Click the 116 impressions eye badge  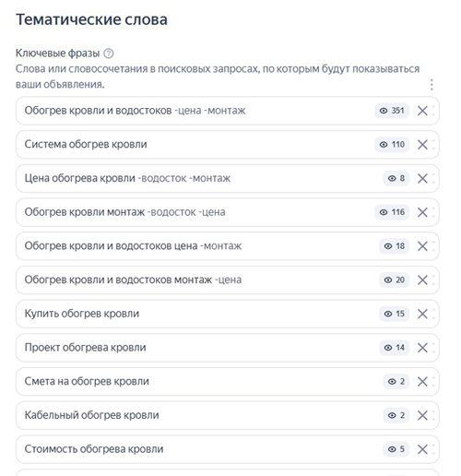coord(392,212)
